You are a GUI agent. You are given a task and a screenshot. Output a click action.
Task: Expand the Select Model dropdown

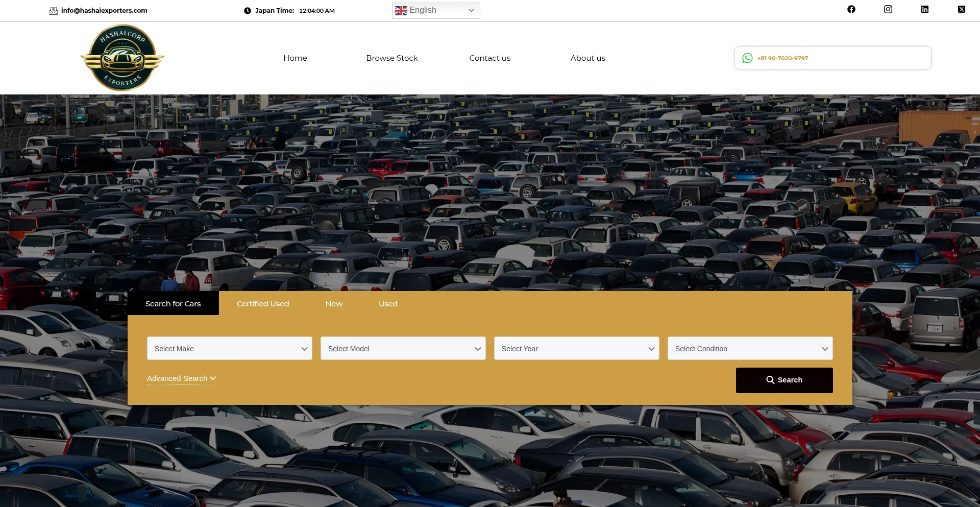403,348
